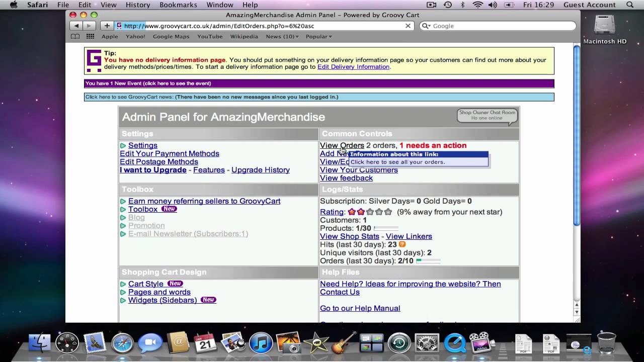The image size is (644, 362).
Task: Go back with Safari's back arrow button
Action: (76, 26)
